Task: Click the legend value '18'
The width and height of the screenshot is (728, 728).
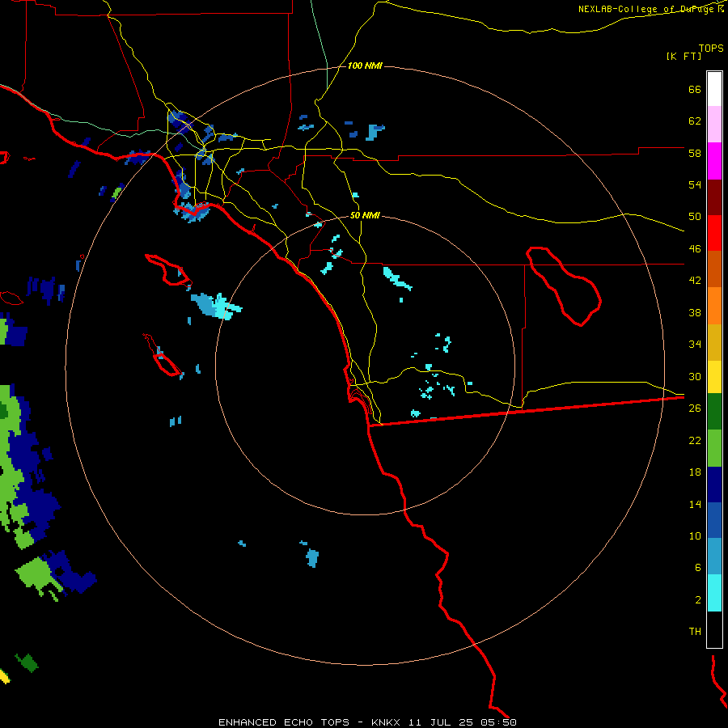Action: pyautogui.click(x=695, y=472)
